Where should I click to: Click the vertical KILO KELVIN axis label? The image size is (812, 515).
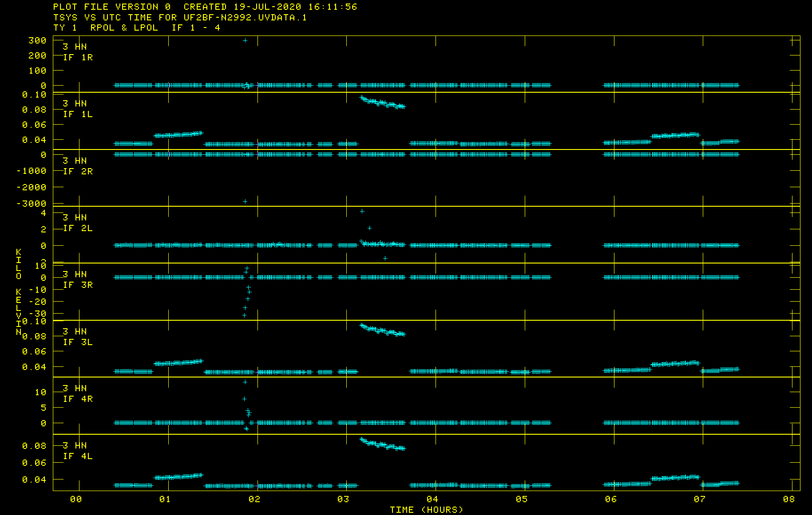[x=19, y=293]
